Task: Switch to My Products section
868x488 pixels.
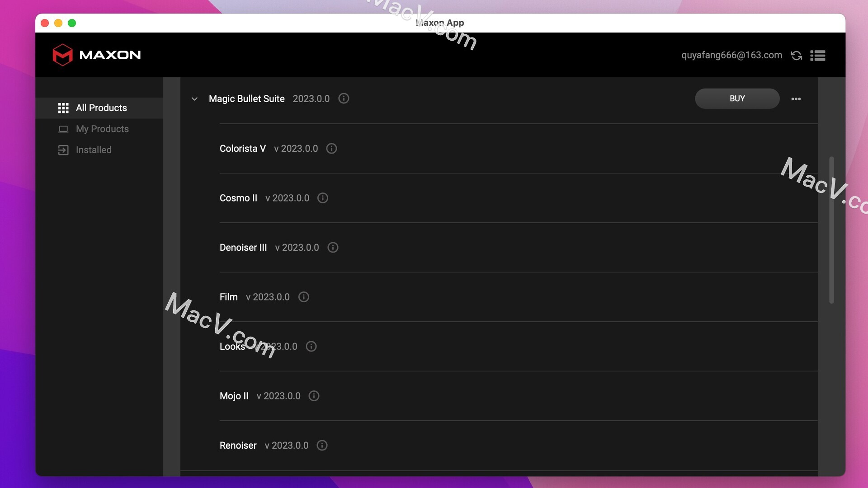Action: coord(102,129)
